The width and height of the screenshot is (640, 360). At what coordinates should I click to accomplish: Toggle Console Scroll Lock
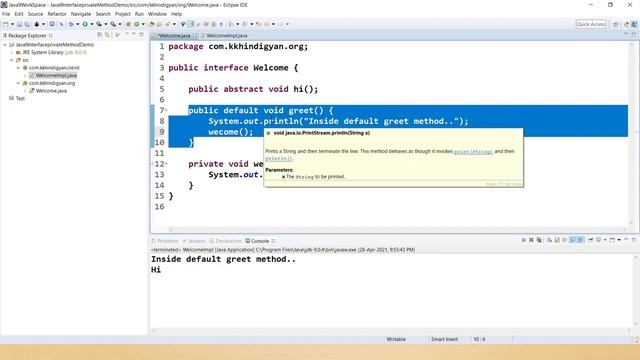point(557,240)
